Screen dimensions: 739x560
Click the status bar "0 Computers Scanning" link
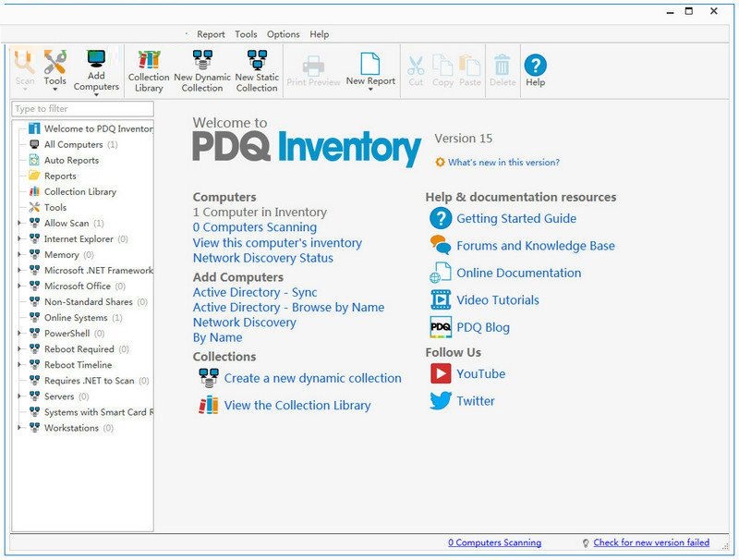(494, 542)
